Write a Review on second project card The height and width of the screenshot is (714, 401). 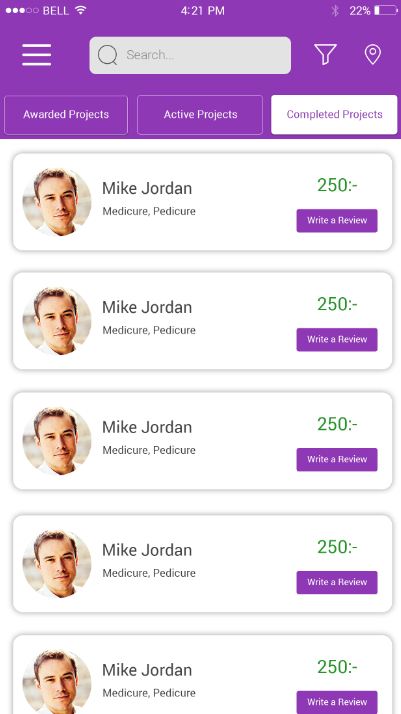coord(337,339)
